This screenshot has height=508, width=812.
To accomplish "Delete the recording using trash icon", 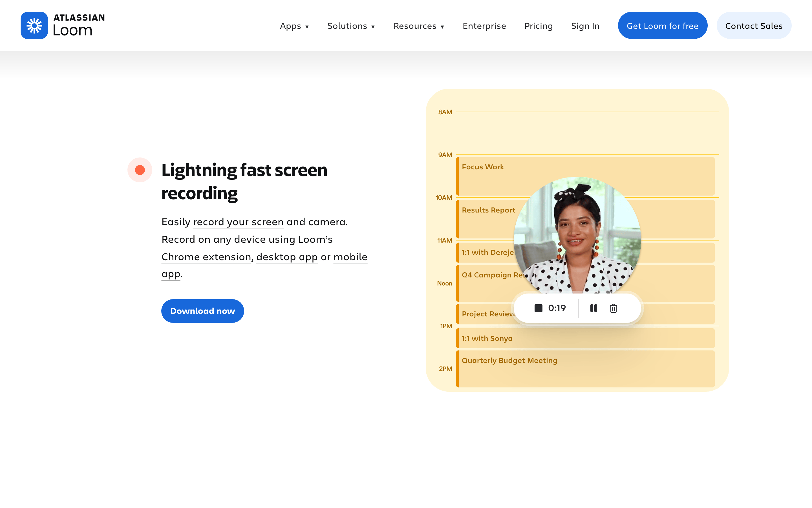I will tap(613, 308).
